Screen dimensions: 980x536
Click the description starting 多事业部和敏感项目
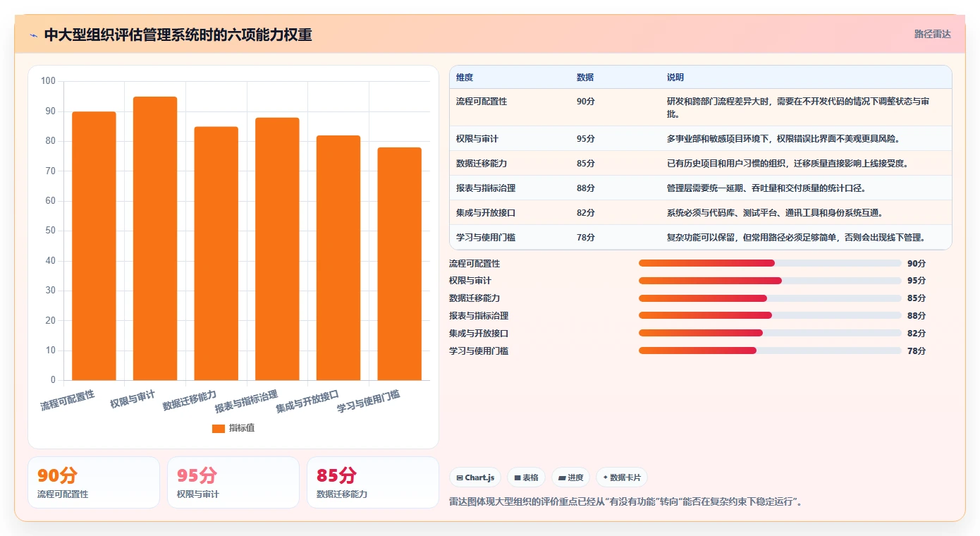tap(783, 139)
